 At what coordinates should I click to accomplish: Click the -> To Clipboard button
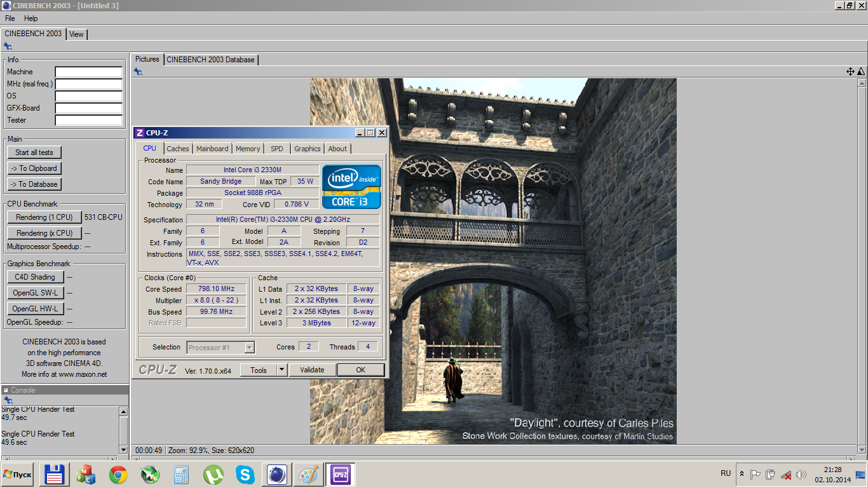point(34,168)
